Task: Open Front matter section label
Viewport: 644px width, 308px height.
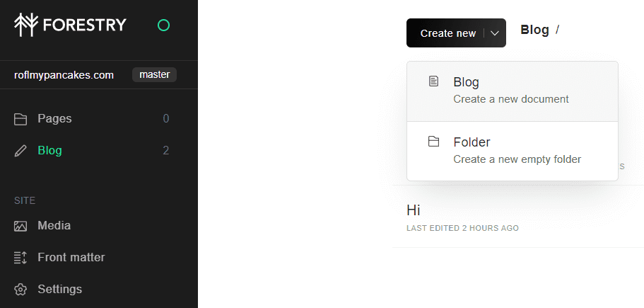Action: coord(71,258)
